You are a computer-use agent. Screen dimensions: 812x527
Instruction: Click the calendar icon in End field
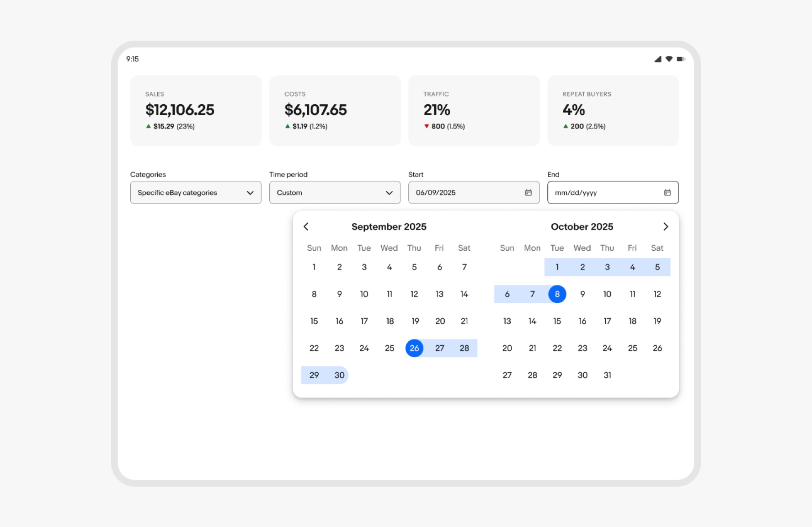click(668, 193)
